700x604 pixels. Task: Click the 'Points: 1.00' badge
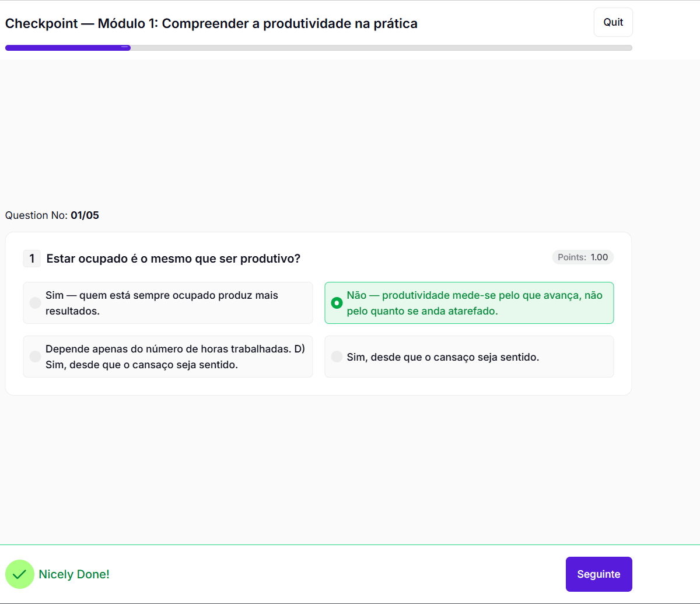[x=583, y=257]
